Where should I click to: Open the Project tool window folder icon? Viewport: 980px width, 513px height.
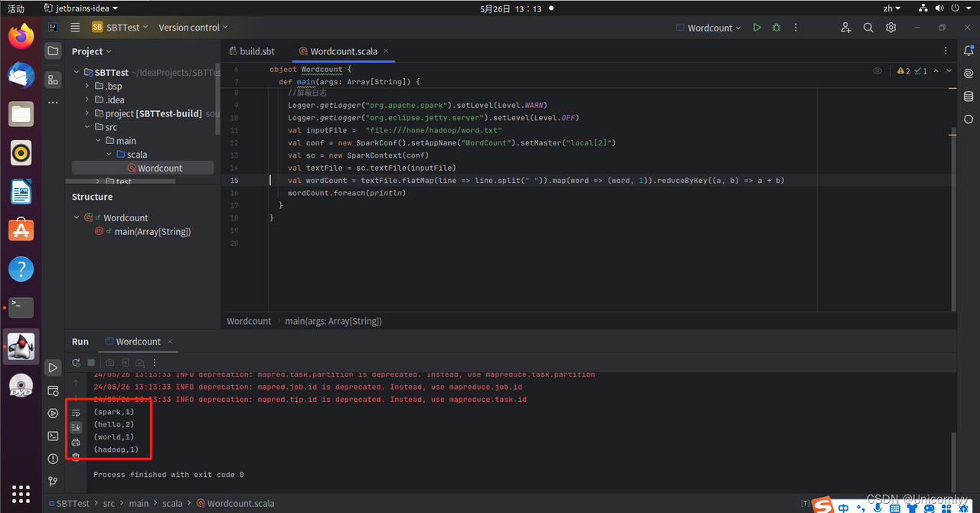[x=53, y=51]
